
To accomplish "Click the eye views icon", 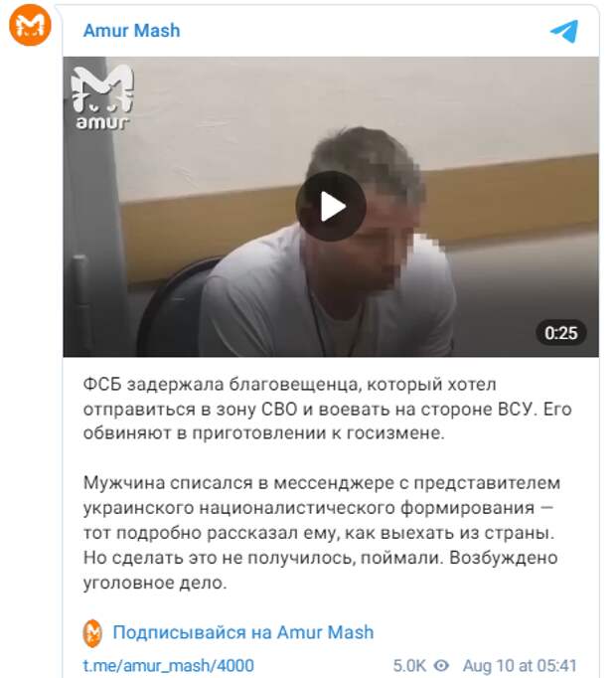I will pos(441,665).
